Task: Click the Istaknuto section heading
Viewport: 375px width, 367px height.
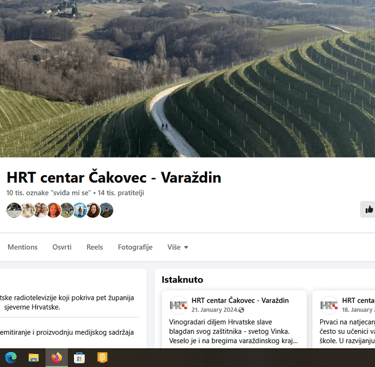Action: 182,280
